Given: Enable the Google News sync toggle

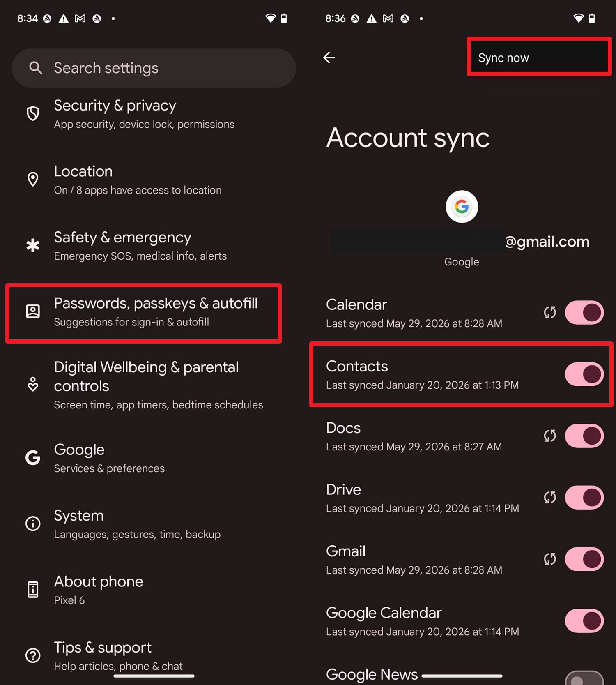Looking at the screenshot, I should tap(584, 678).
